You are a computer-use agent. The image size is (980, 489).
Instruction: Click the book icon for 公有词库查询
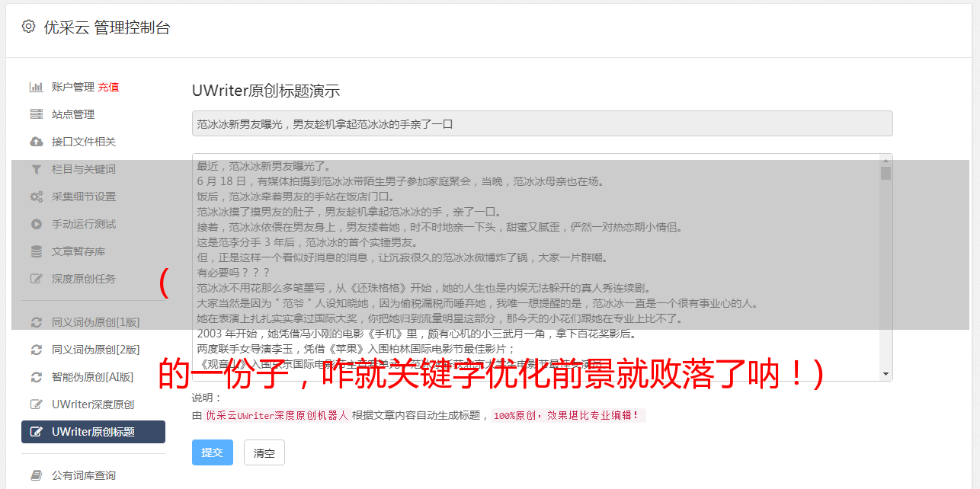coord(36,475)
